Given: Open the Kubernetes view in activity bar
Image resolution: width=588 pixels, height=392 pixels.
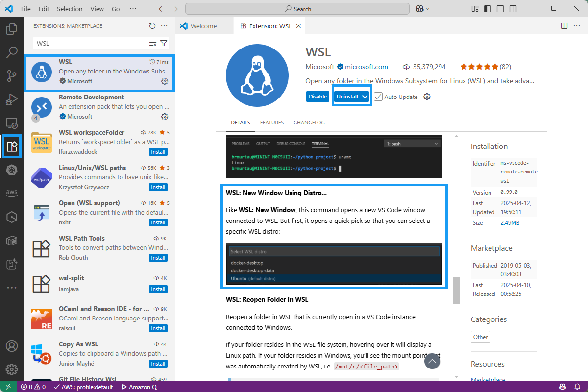Looking at the screenshot, I should [x=12, y=170].
